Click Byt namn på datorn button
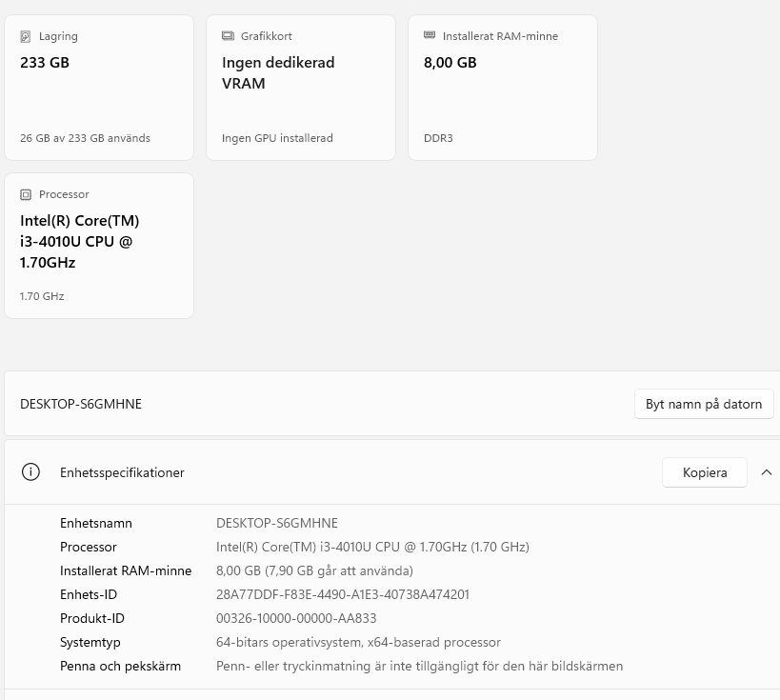This screenshot has width=780, height=700. click(x=704, y=404)
